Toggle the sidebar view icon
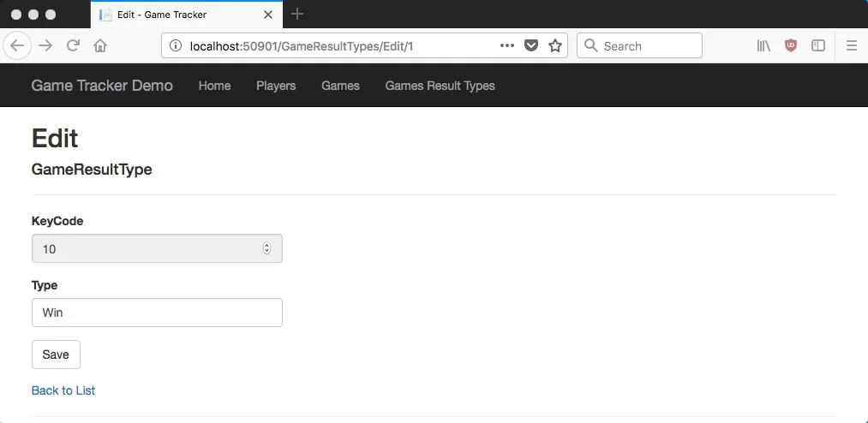Viewport: 868px width, 423px height. (x=818, y=46)
